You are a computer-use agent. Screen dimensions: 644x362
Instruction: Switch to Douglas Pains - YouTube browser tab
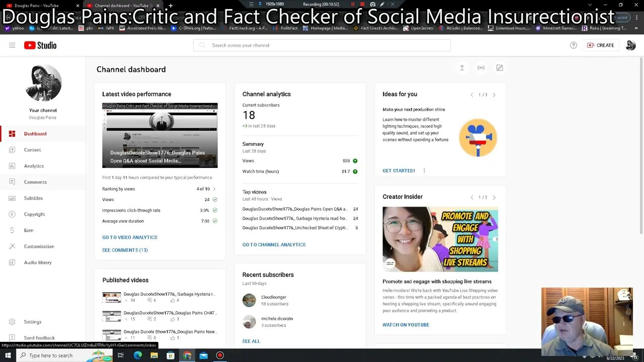(x=41, y=6)
